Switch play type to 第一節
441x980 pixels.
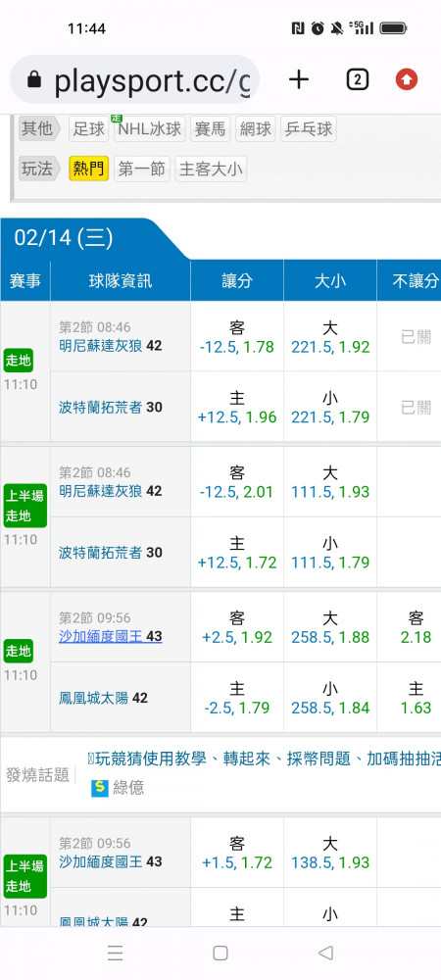tap(142, 169)
